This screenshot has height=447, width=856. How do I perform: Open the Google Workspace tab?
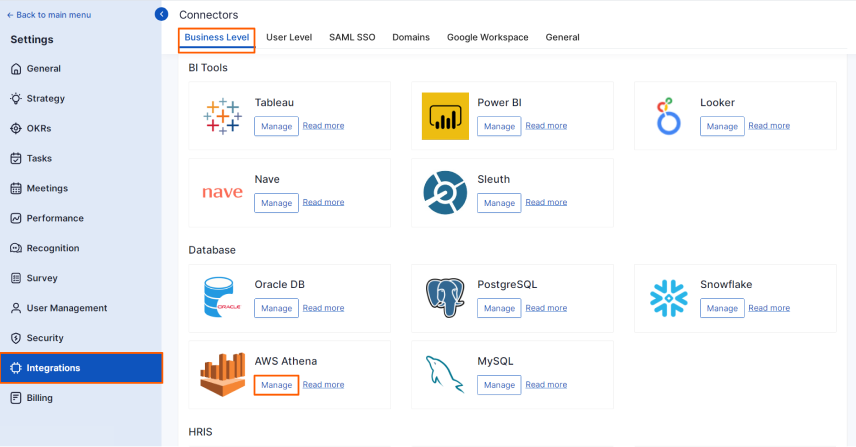tap(488, 38)
